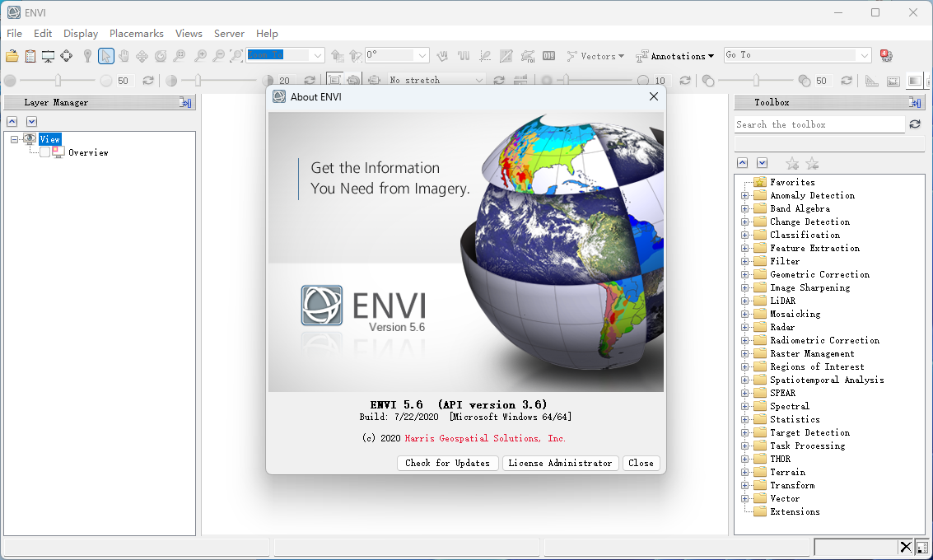This screenshot has width=933, height=560.
Task: Refresh the Toolbox search list
Action: 915,124
